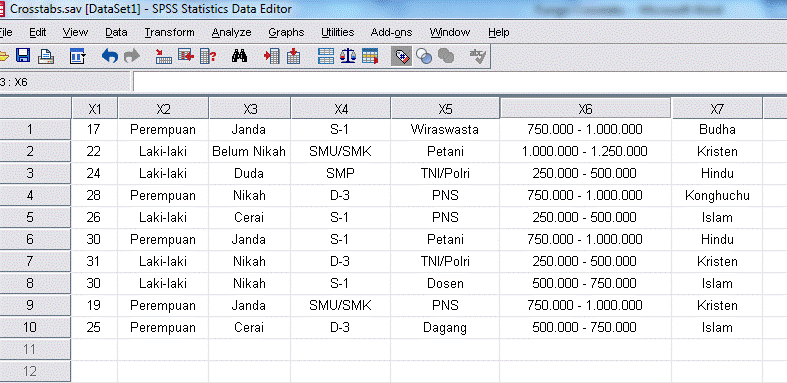This screenshot has width=787, height=383.
Task: Open Find with the binoculars icon
Action: coord(239,56)
